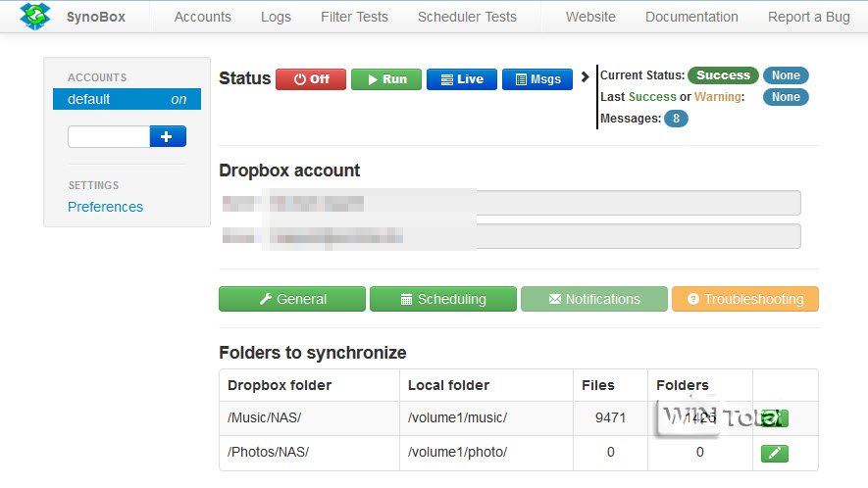Click the SynoBox logo icon
868x488 pixels.
click(35, 16)
